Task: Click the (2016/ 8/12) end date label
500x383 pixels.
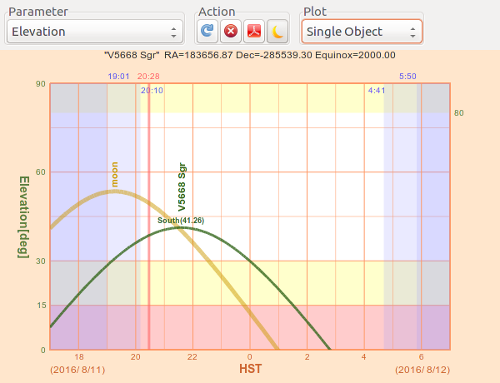Action: point(423,370)
